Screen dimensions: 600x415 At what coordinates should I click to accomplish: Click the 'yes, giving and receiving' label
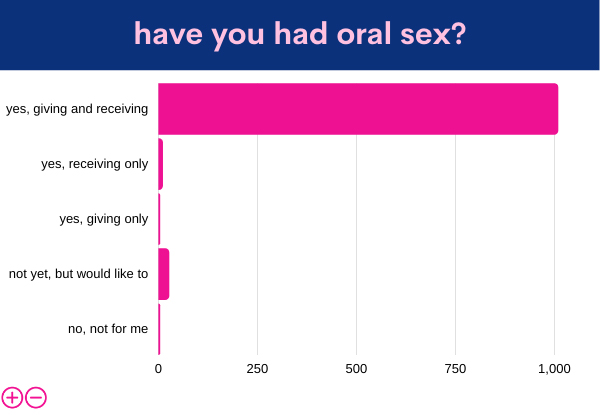coord(77,109)
